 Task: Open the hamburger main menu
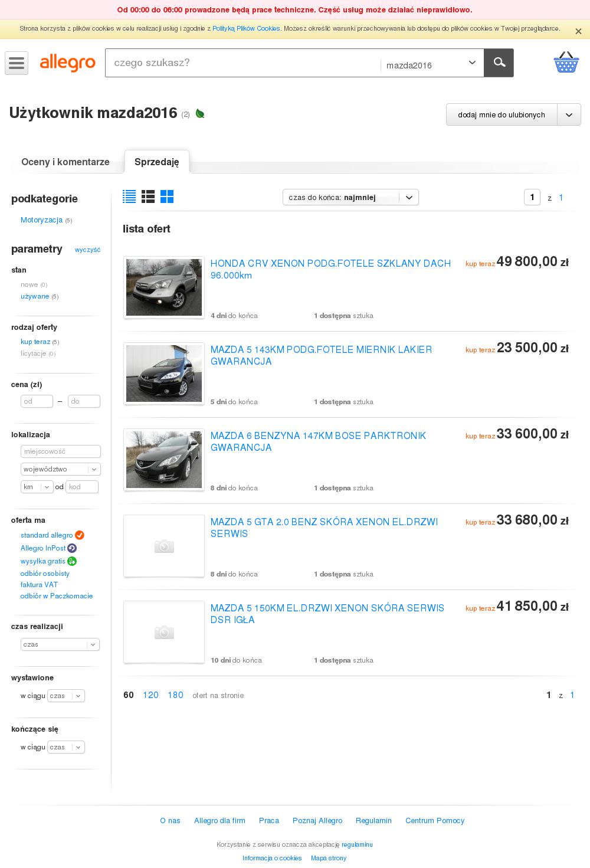(x=17, y=63)
